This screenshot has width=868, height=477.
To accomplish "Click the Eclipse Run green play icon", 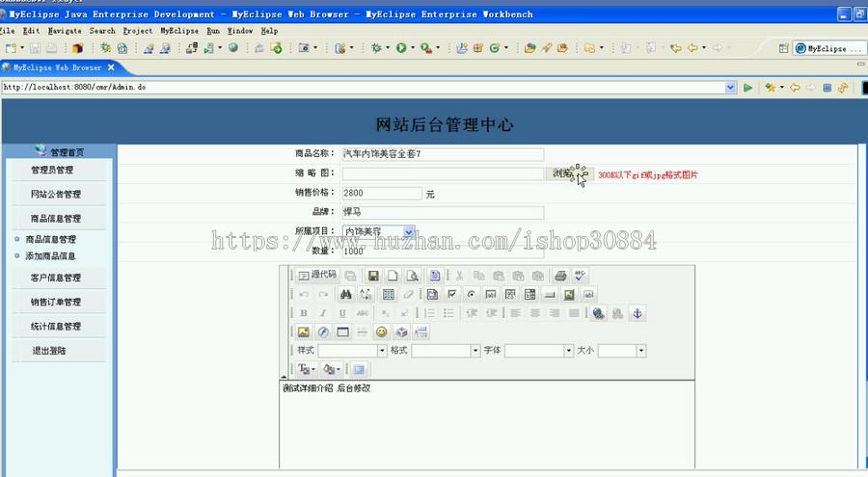I will click(x=401, y=48).
